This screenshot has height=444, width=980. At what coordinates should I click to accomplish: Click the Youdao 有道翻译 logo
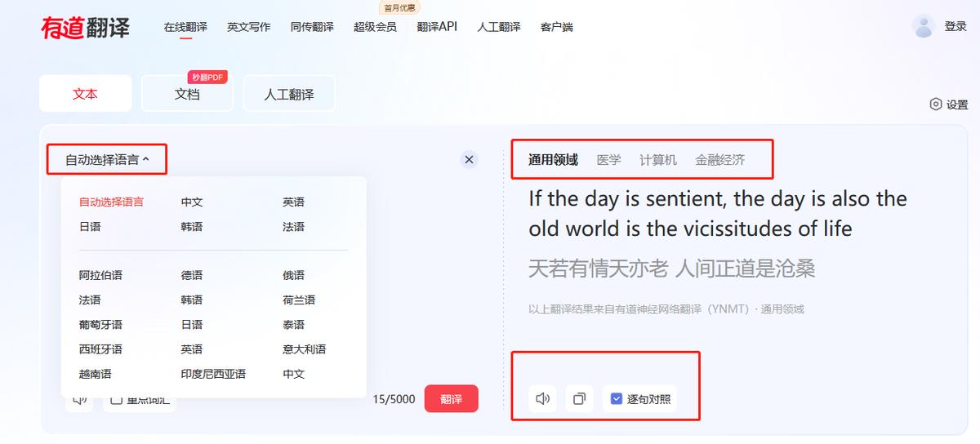(x=86, y=27)
